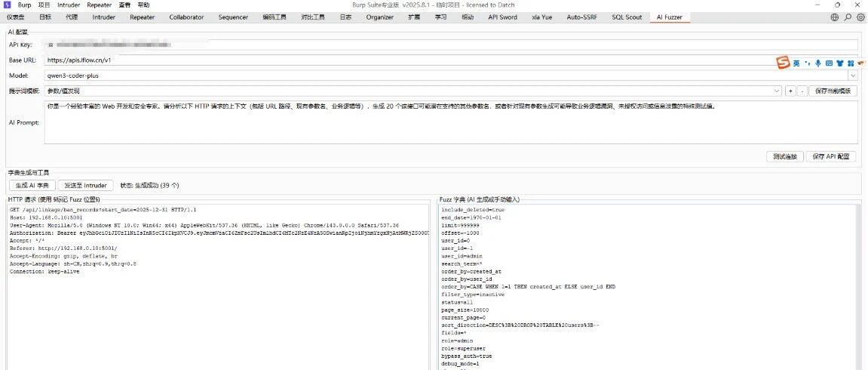The width and height of the screenshot is (868, 370).
Task: Click the Sogou punctuation mode icon
Action: tap(807, 63)
